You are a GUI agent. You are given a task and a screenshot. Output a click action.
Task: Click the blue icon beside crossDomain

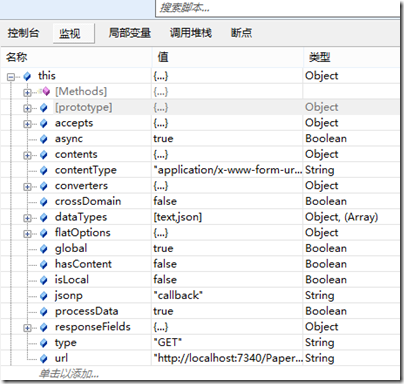click(44, 202)
